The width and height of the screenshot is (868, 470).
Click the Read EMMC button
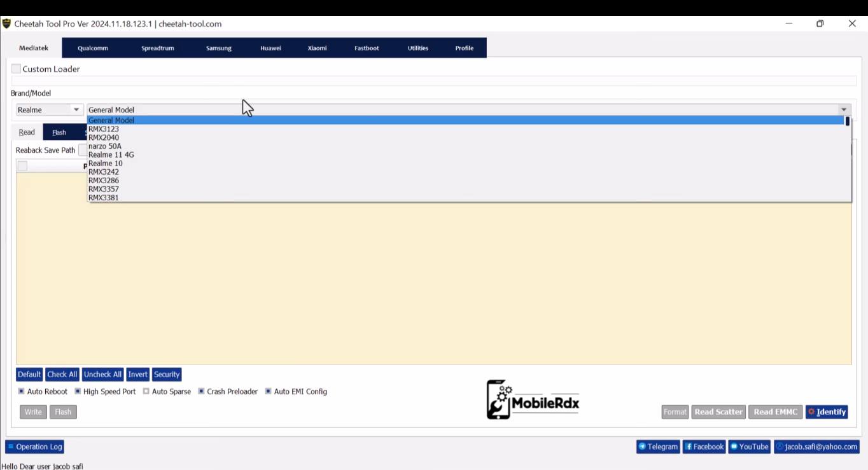pos(775,411)
